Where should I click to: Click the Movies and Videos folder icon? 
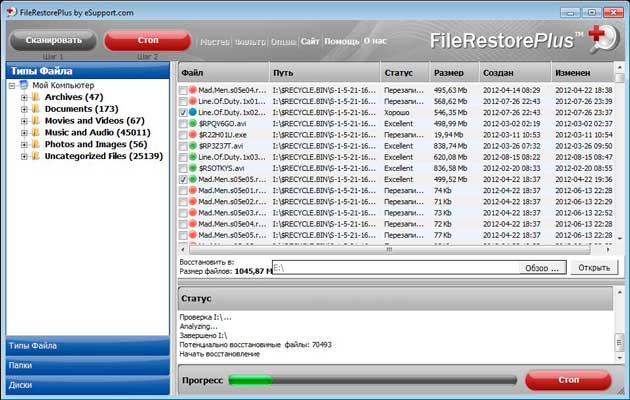click(36, 120)
